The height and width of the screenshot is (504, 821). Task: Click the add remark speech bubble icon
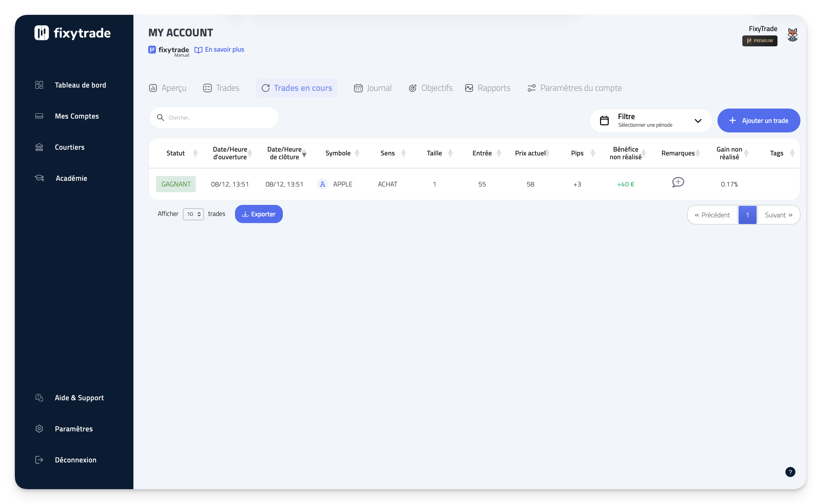(x=678, y=182)
